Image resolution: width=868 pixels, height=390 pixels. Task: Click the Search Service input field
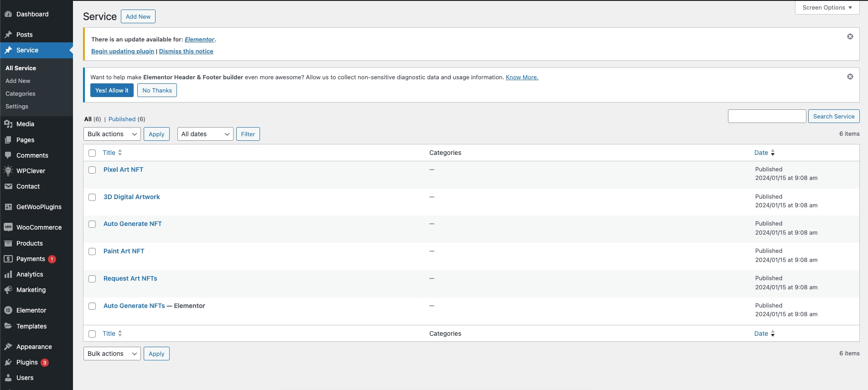(767, 116)
